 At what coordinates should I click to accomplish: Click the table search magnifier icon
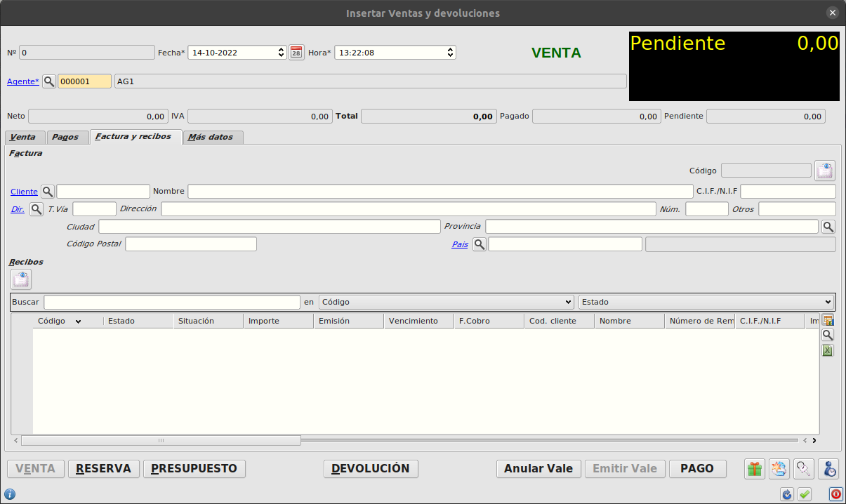pyautogui.click(x=828, y=336)
